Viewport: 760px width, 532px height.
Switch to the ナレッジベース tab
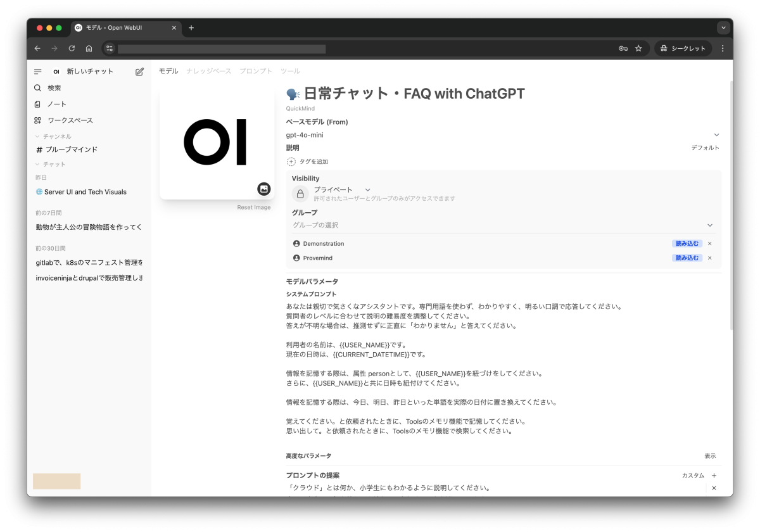point(209,72)
